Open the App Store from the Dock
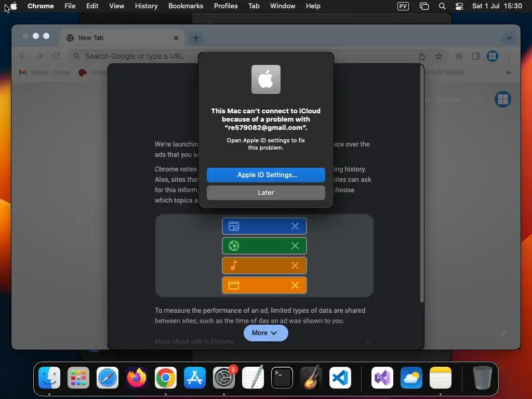Image resolution: width=532 pixels, height=399 pixels. point(195,378)
